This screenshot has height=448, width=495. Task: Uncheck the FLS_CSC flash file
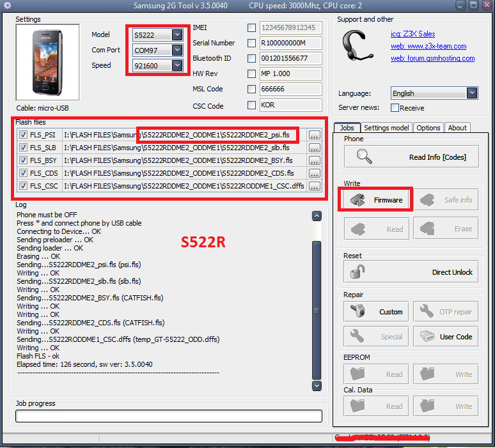(23, 186)
